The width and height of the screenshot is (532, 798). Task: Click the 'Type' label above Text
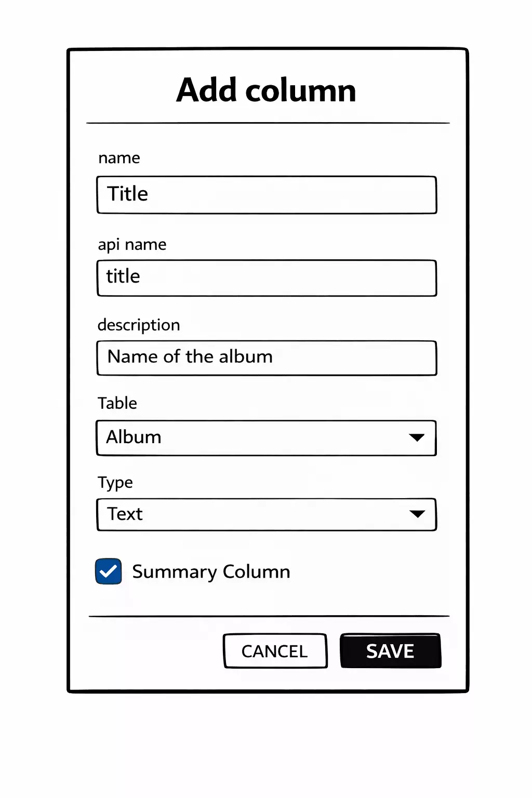point(115,483)
